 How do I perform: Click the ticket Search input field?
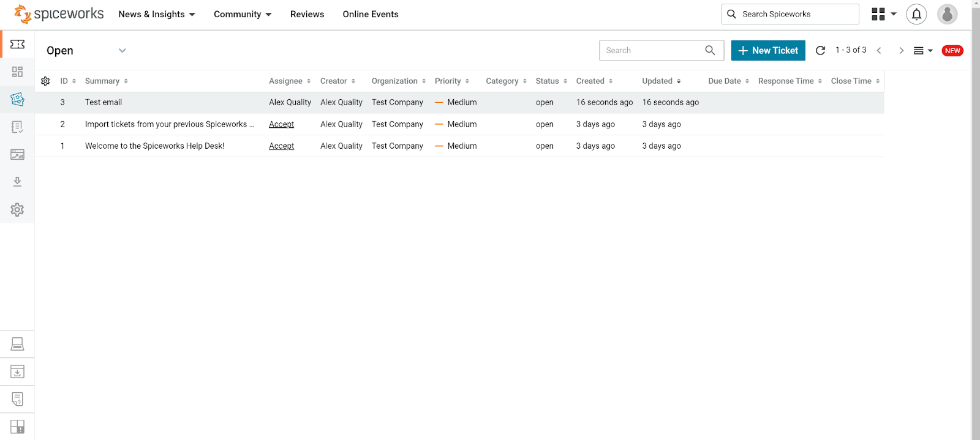pos(652,51)
